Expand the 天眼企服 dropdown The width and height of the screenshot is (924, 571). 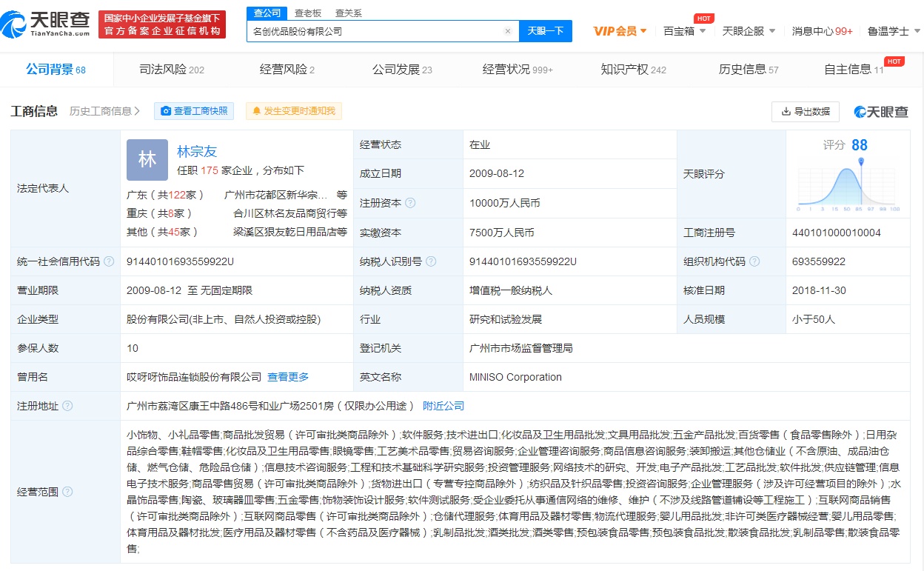pyautogui.click(x=749, y=31)
